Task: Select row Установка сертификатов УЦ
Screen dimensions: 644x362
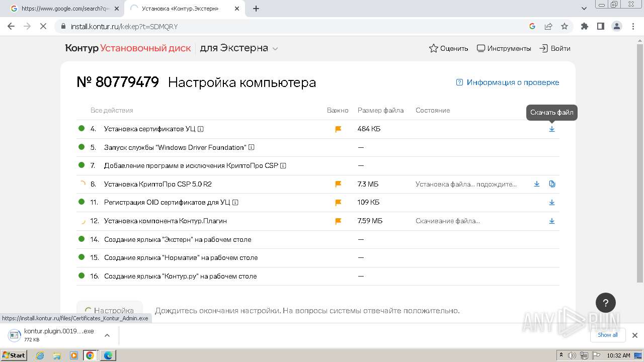Action: coord(318,129)
